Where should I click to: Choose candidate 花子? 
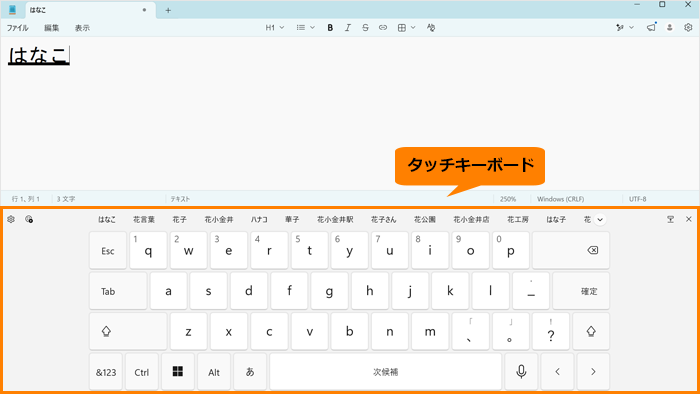click(x=179, y=220)
